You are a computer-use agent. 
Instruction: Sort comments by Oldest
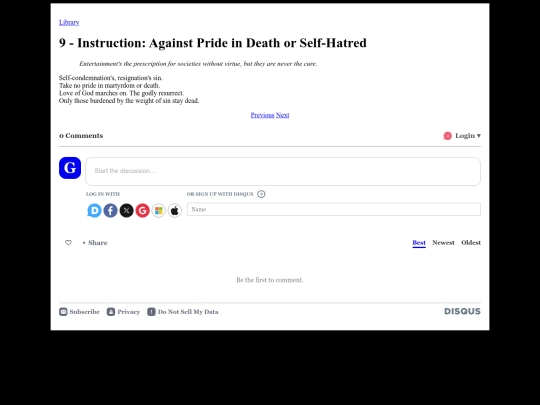[471, 242]
